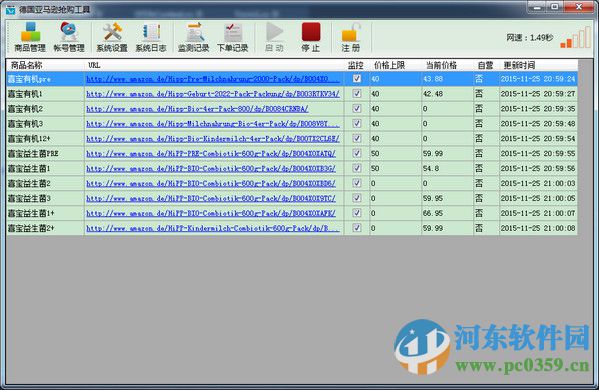Open 帐号管理 account management

point(69,37)
